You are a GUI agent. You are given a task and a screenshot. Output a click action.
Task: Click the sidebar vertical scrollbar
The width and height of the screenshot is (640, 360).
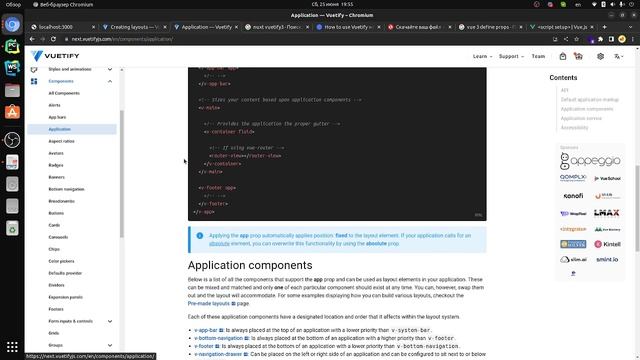pyautogui.click(x=122, y=173)
